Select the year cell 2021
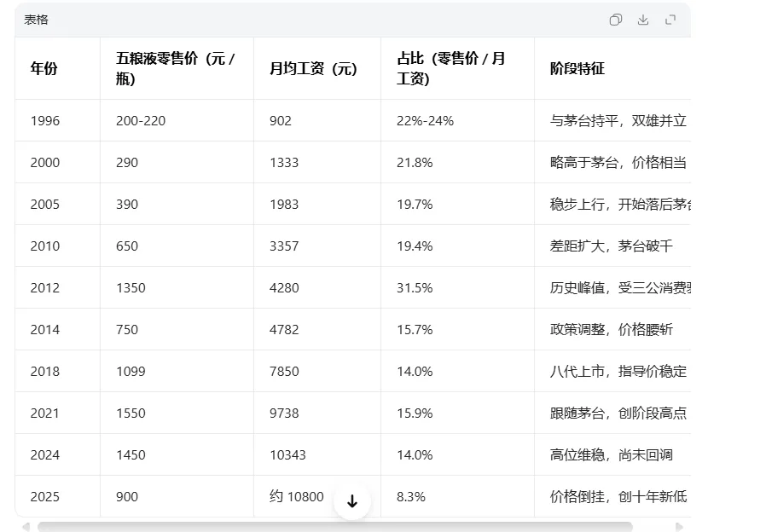Viewport: 766px width, 532px height. [x=58, y=413]
